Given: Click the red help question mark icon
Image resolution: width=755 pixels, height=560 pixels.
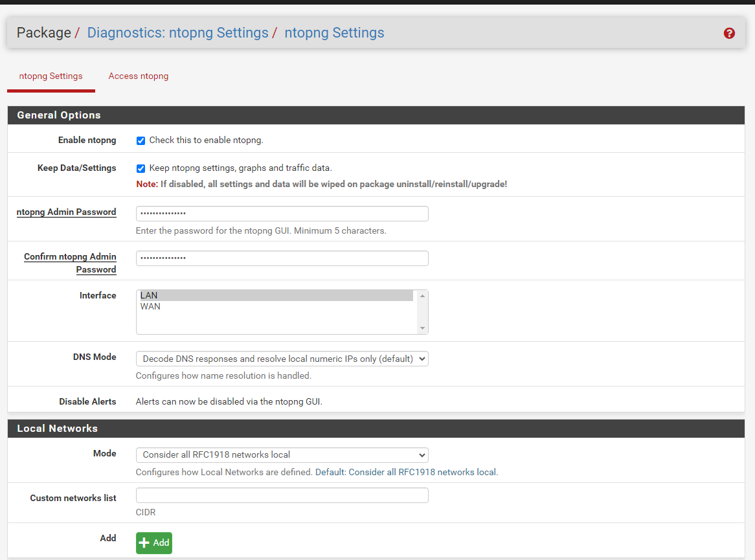Looking at the screenshot, I should coord(729,33).
